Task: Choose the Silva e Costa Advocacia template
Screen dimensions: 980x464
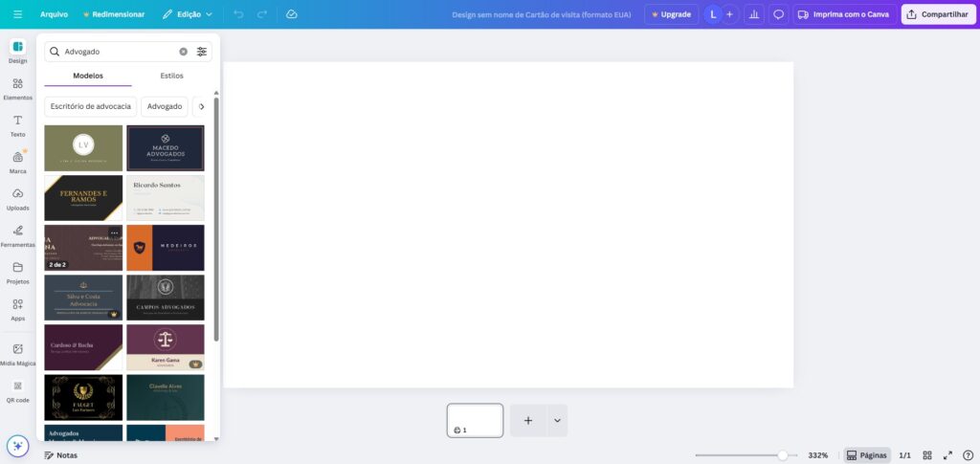Action: coord(83,298)
